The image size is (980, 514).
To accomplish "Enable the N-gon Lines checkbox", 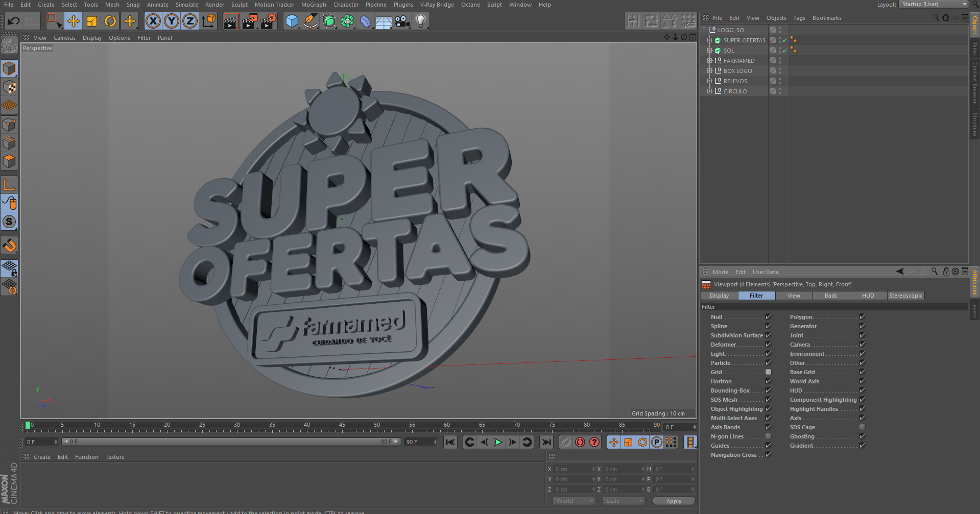I will pyautogui.click(x=768, y=436).
